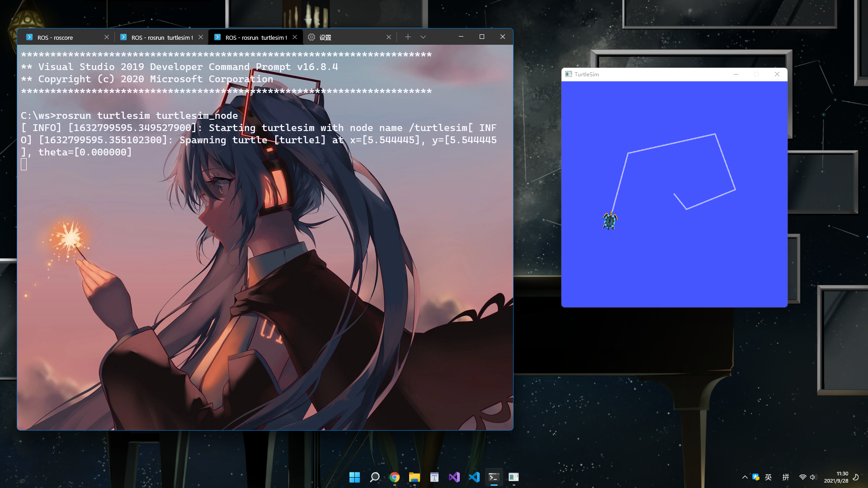The image size is (868, 488).
Task: Open Visual Studio from taskbar
Action: tap(454, 477)
